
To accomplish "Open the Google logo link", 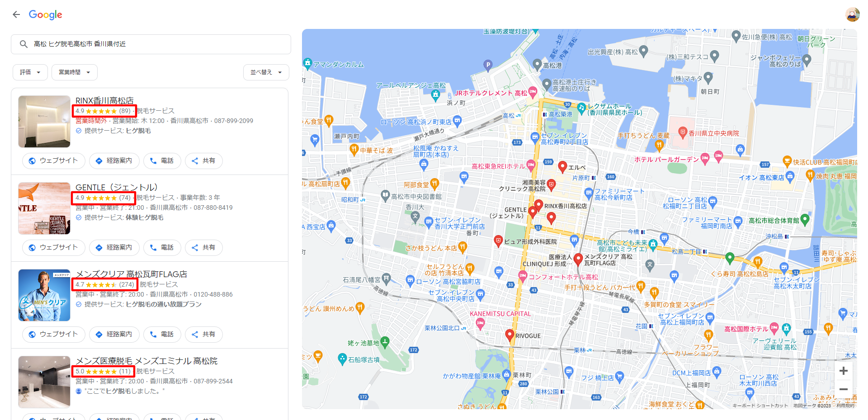I will click(46, 14).
